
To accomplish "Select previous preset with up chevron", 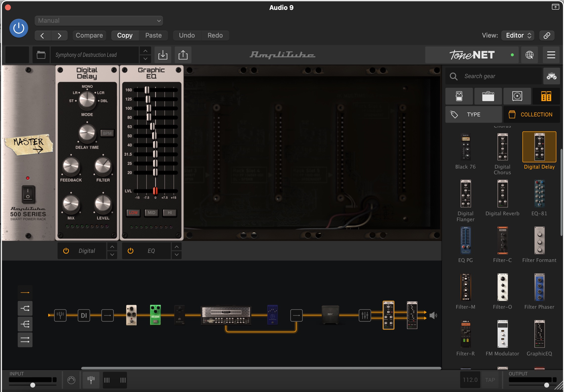I will [146, 51].
